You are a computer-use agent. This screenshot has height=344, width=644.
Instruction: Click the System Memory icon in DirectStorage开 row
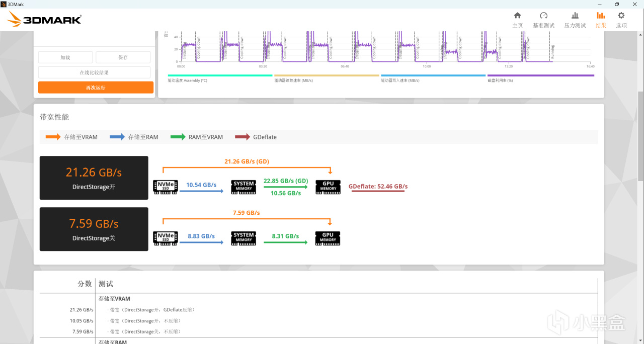tap(244, 187)
